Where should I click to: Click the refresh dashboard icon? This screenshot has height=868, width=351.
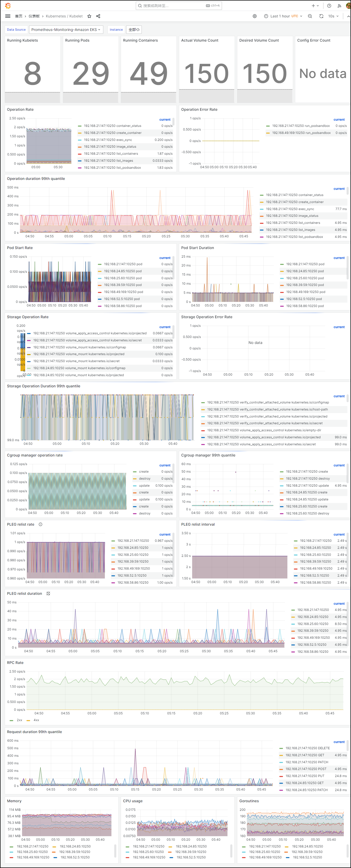[321, 16]
